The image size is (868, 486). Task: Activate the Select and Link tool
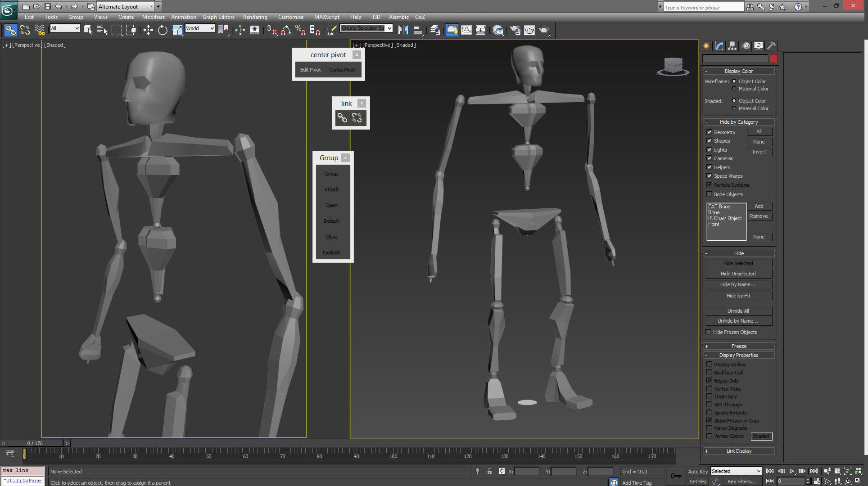(x=10, y=30)
